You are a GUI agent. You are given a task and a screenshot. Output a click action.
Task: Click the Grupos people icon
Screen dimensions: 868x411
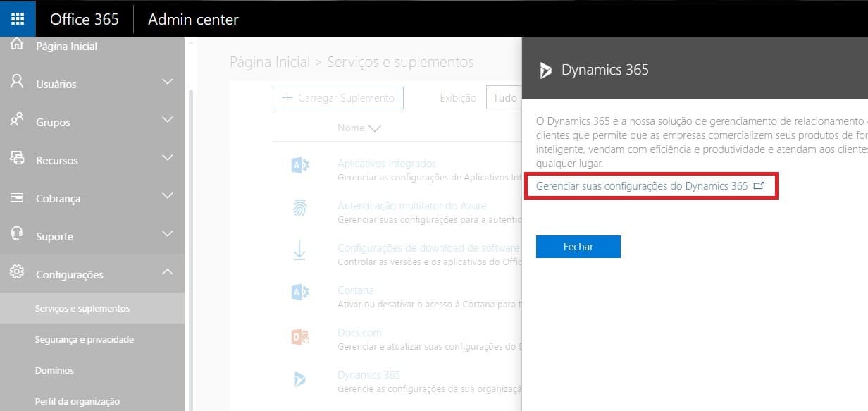pos(17,121)
